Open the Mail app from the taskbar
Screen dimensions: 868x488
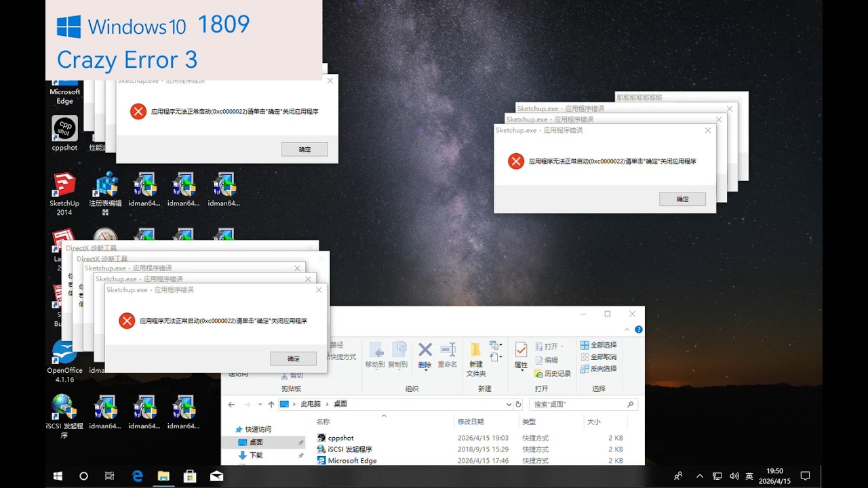pyautogui.click(x=216, y=476)
